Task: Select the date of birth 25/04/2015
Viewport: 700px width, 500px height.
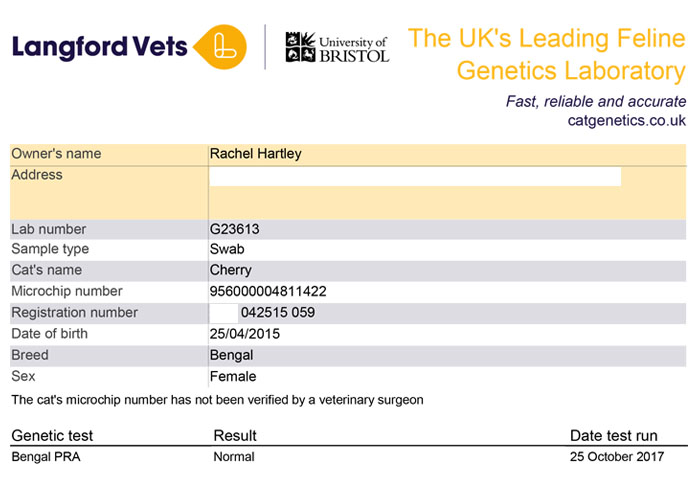Action: click(245, 334)
